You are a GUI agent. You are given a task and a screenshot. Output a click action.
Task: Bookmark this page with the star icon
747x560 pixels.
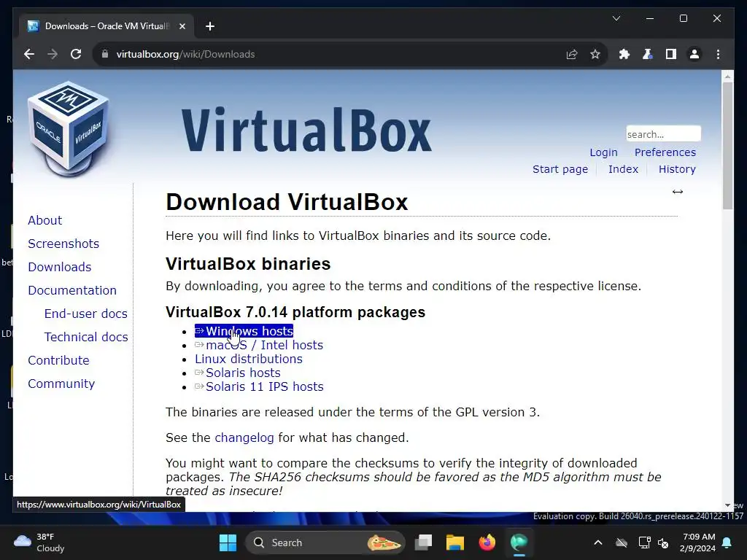point(595,54)
